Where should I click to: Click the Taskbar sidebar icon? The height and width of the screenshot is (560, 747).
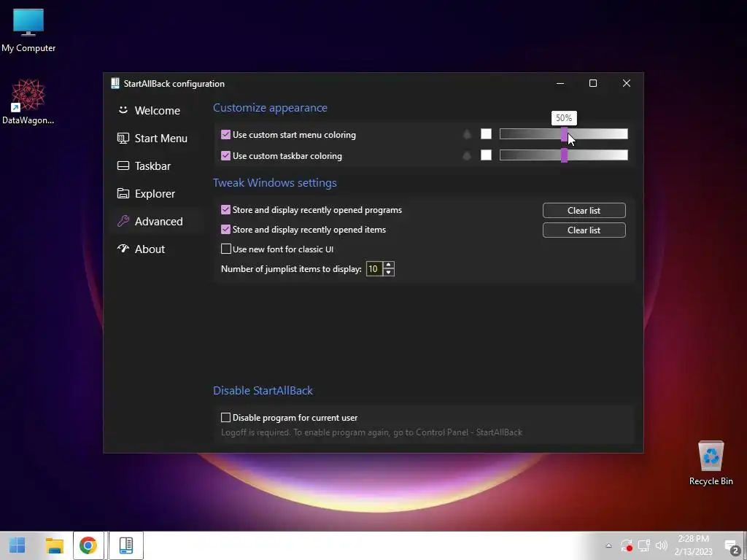point(123,166)
